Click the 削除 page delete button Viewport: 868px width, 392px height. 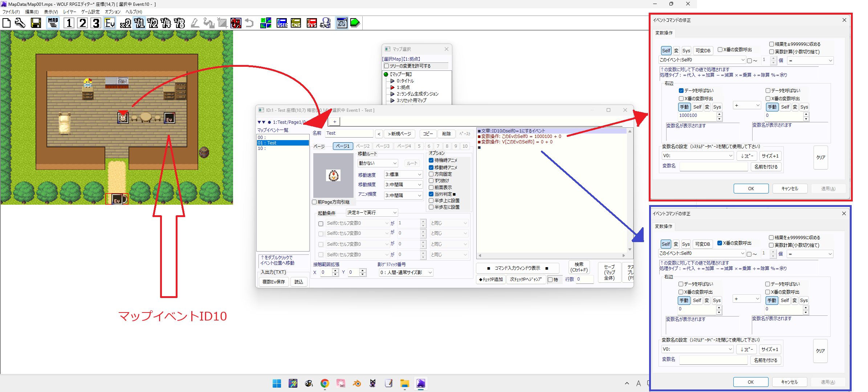446,134
